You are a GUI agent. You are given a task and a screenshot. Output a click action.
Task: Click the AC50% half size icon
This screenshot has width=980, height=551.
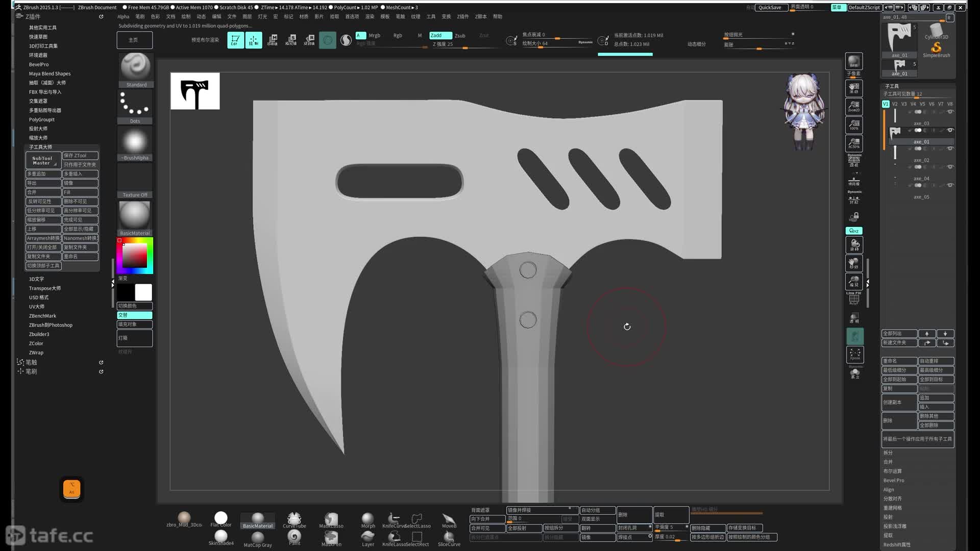854,143
